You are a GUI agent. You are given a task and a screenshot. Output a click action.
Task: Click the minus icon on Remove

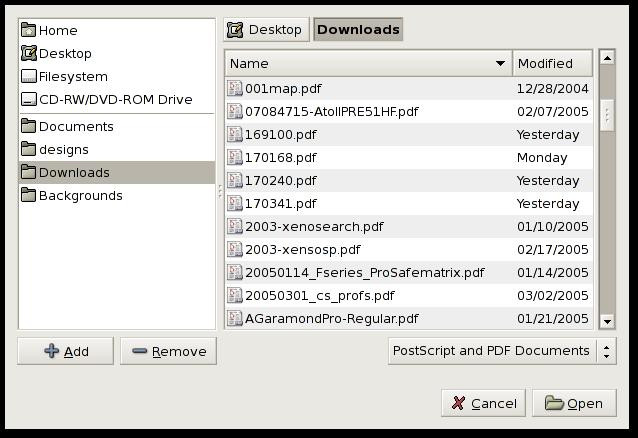[x=140, y=350]
